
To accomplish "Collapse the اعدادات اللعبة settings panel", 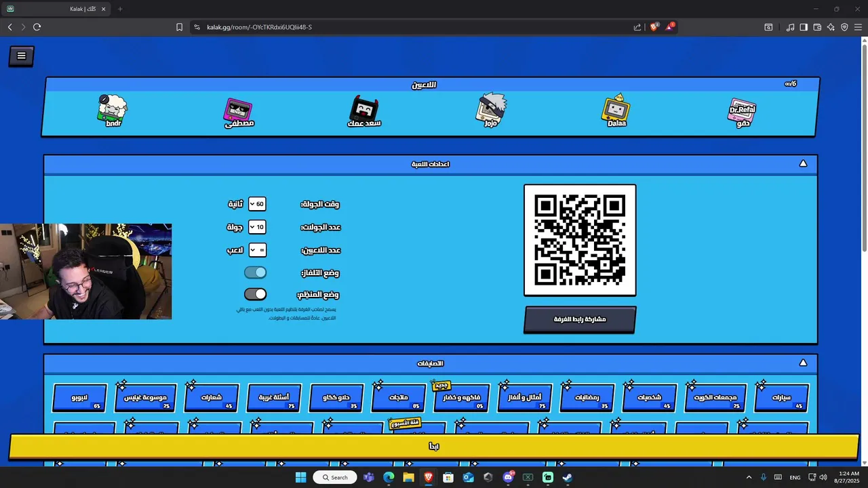I will [803, 163].
